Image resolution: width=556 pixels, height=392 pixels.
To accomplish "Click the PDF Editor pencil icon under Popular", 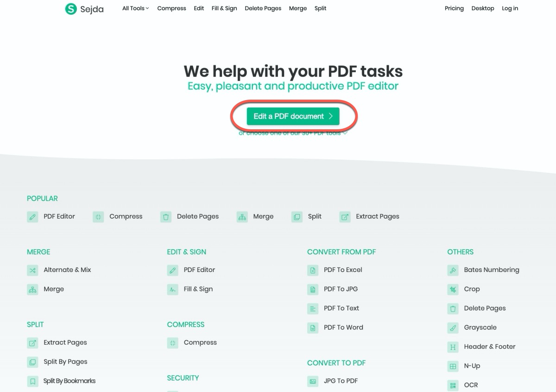I will (x=32, y=217).
